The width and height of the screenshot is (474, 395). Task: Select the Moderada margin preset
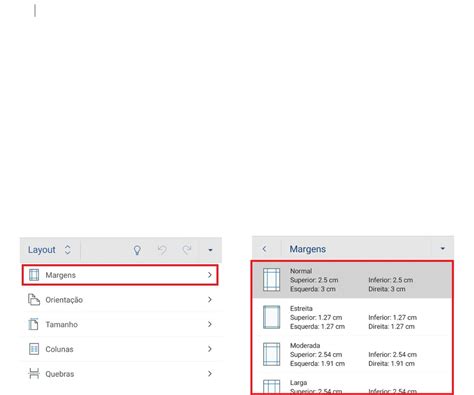pyautogui.click(x=352, y=354)
